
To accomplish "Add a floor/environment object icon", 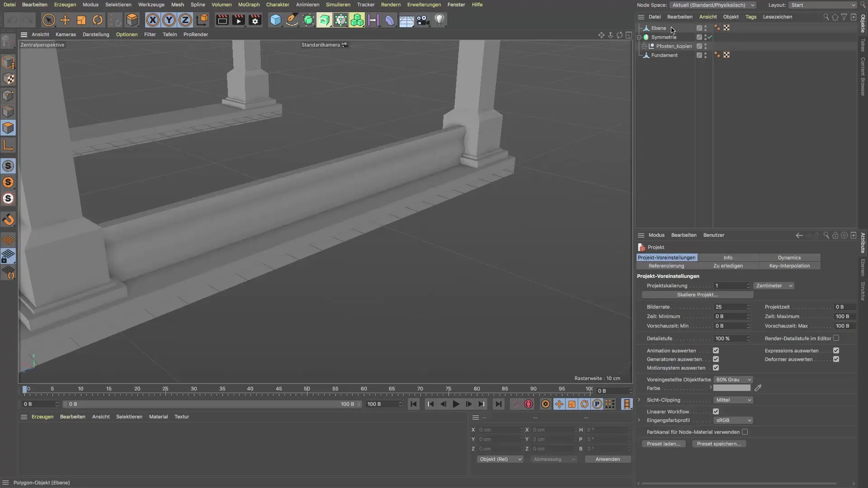I will tap(406, 20).
